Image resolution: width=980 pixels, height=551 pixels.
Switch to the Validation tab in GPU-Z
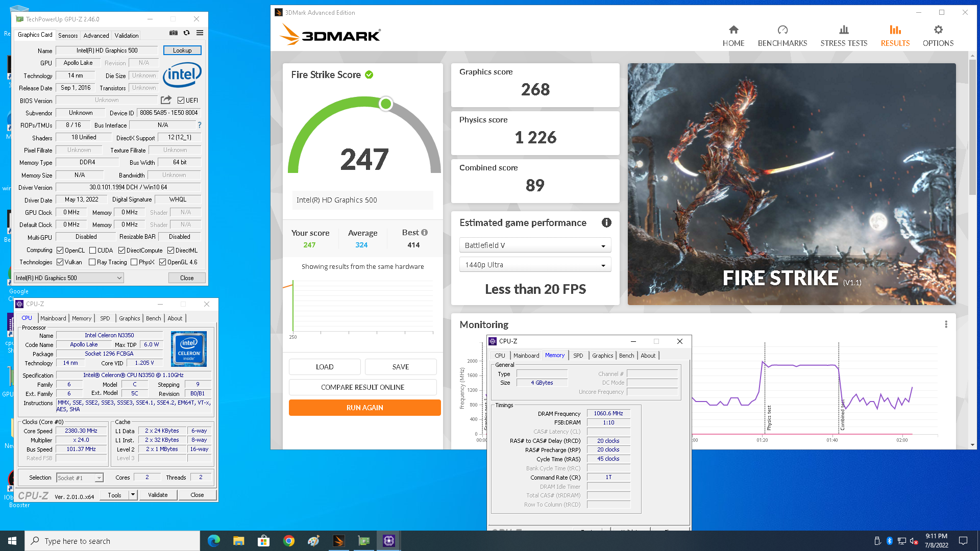(126, 36)
